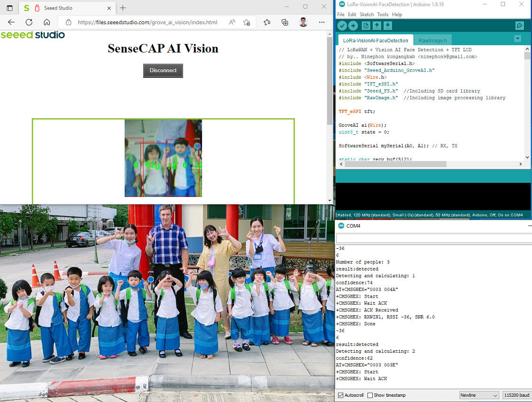Viewport: 532px width, 402px height.
Task: Click the "uint8_t state = 0;" code line
Action: [x=364, y=132]
